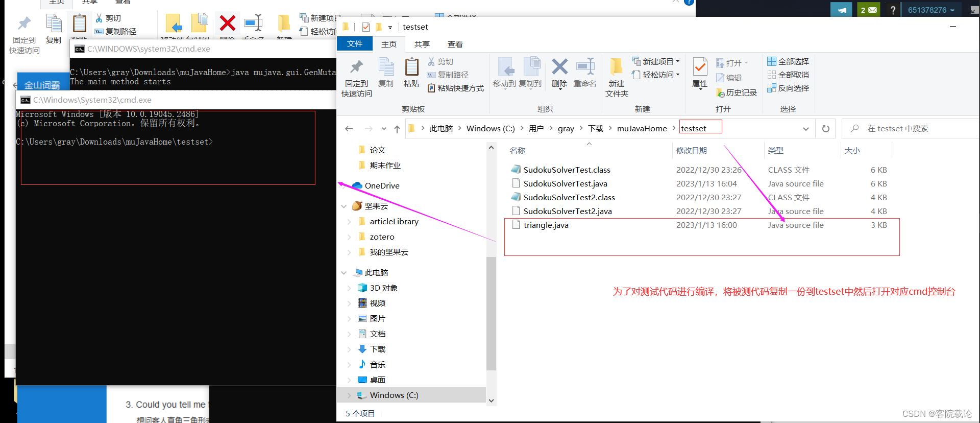Open the Easy access (轻松访问) dropdown
Screen dimensions: 980x423
point(656,75)
